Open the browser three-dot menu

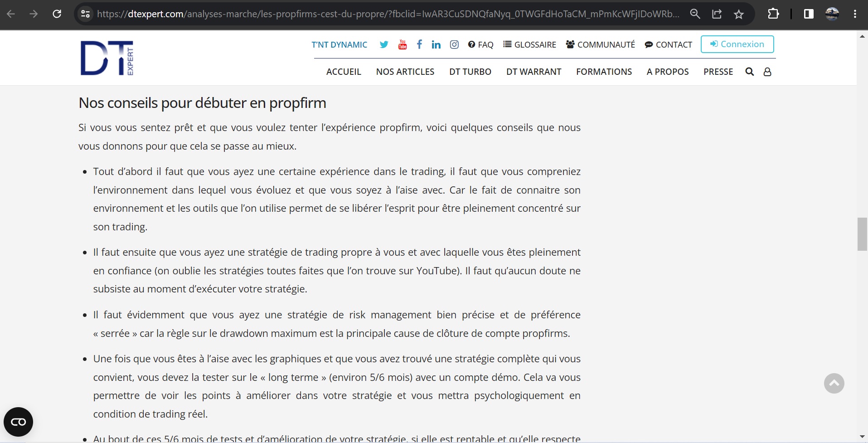point(855,14)
